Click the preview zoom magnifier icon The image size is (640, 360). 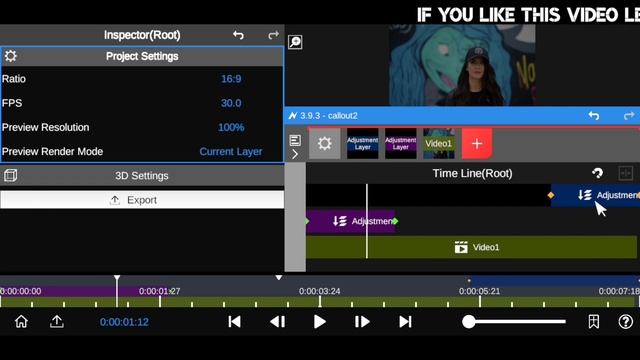click(x=295, y=42)
